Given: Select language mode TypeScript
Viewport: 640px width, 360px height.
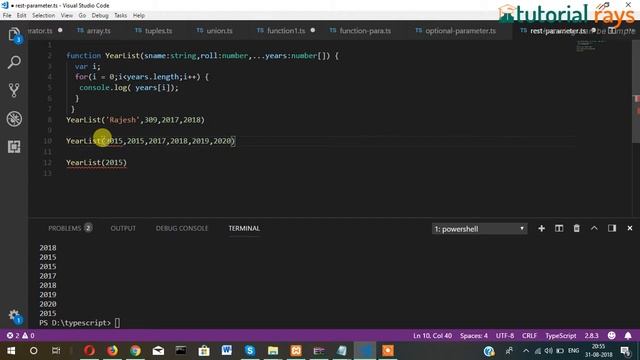Looking at the screenshot, I should (x=560, y=336).
